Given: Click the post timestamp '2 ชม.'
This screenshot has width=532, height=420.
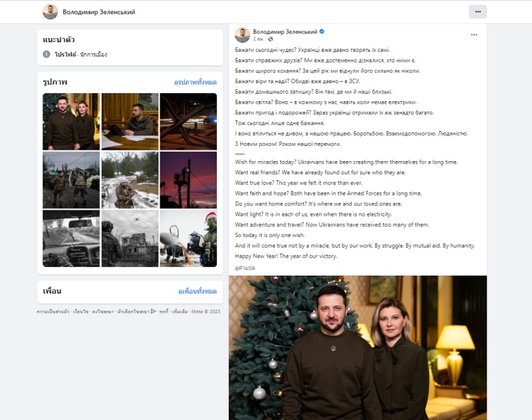Looking at the screenshot, I should click(259, 39).
